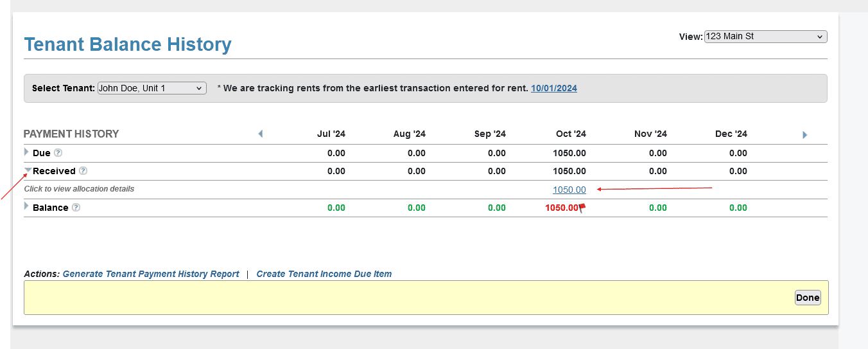
Task: Click help icon next to Due
Action: click(58, 153)
